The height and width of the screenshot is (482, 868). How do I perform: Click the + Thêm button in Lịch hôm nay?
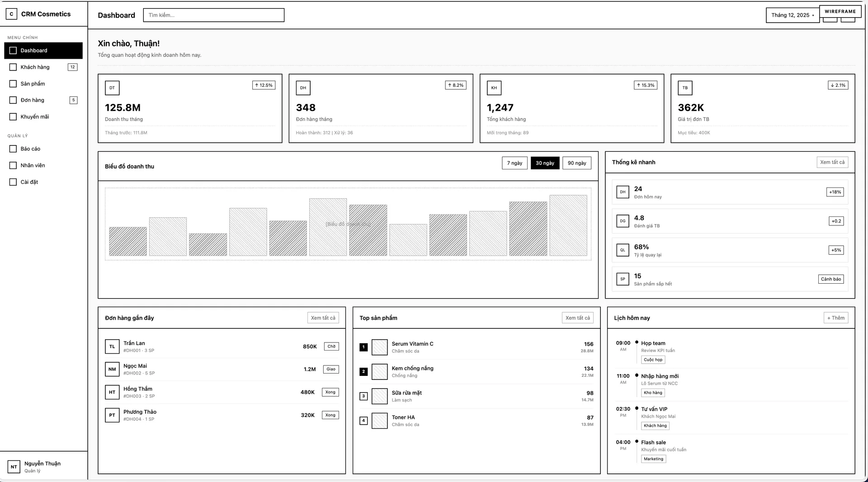(x=836, y=318)
